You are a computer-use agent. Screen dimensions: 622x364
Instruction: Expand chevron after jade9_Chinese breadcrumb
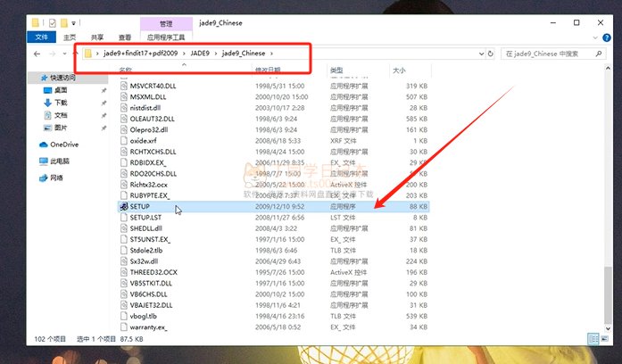(x=271, y=54)
